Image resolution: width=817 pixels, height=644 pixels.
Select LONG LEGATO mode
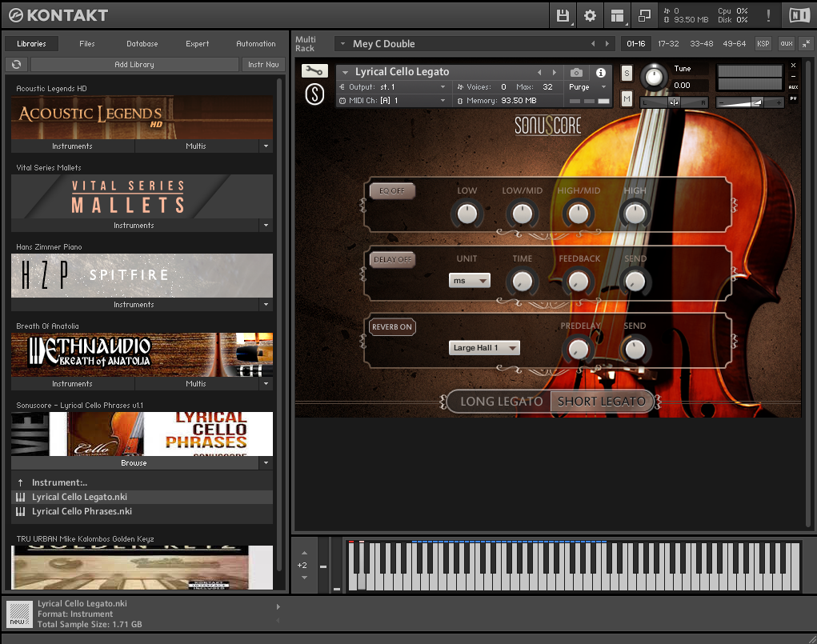[x=501, y=401]
